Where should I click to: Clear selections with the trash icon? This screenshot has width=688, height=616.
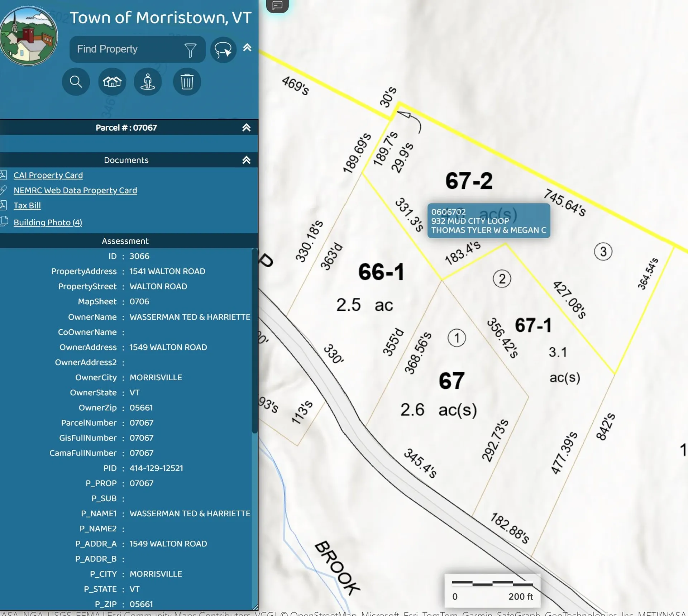click(x=186, y=82)
